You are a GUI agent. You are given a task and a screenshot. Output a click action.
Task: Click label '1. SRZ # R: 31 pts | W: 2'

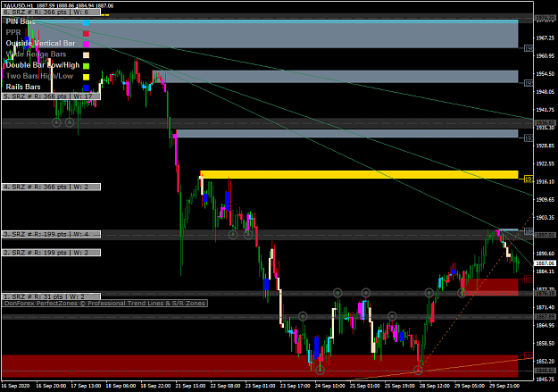(x=51, y=296)
